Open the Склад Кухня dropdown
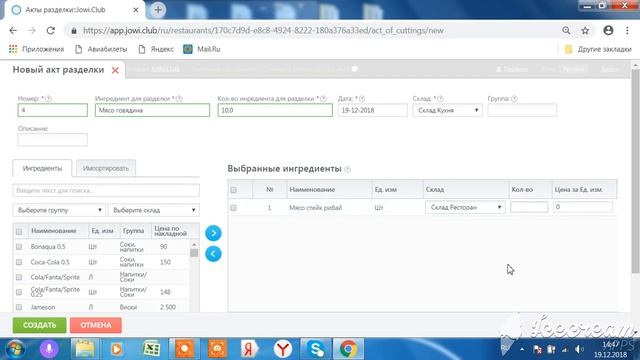The height and width of the screenshot is (360, 640). [x=447, y=110]
